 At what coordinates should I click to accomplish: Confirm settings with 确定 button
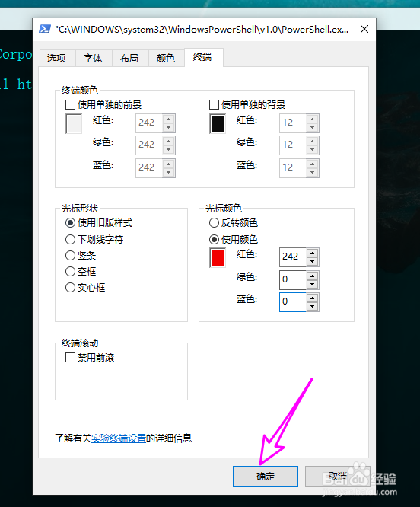(266, 477)
